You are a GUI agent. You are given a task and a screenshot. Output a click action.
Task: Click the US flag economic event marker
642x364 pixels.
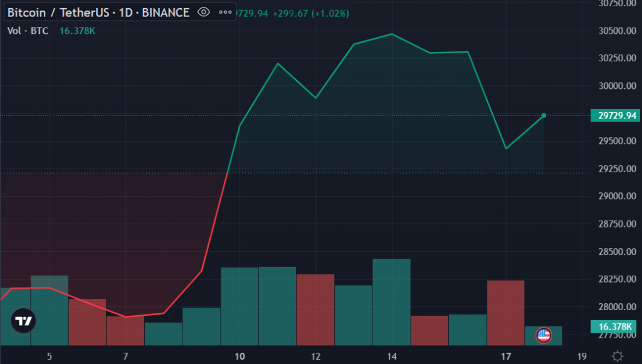543,336
